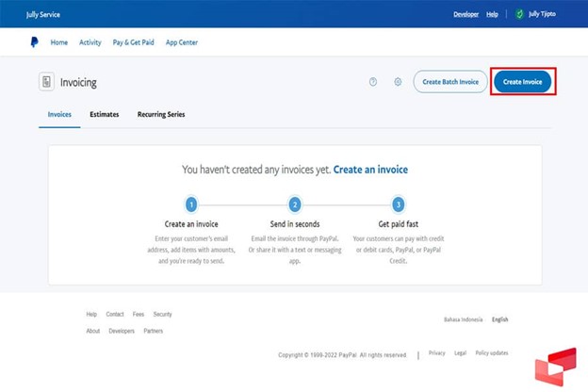
Task: Follow the 'Create an invoice' text link
Action: [x=370, y=170]
